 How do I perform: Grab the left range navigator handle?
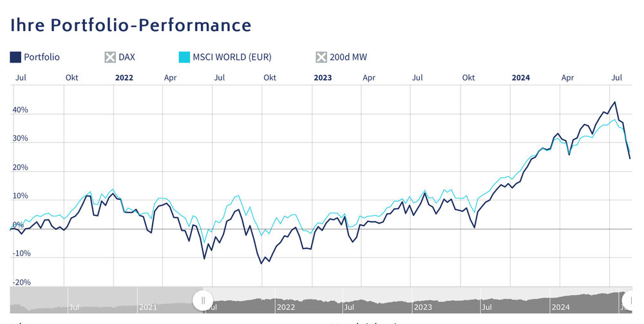(x=203, y=300)
